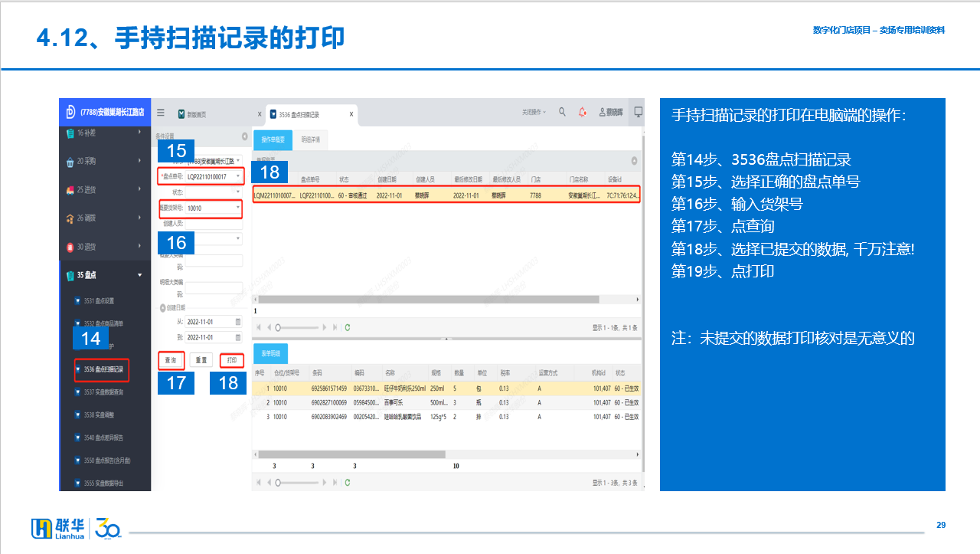The width and height of the screenshot is (980, 554).
Task: Collapse the query conditions panel
Action: point(244,136)
